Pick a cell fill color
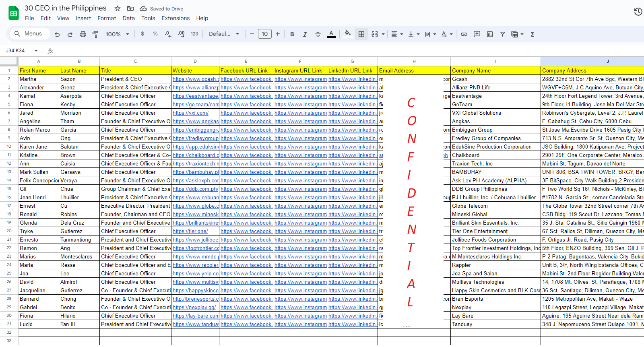 348,34
